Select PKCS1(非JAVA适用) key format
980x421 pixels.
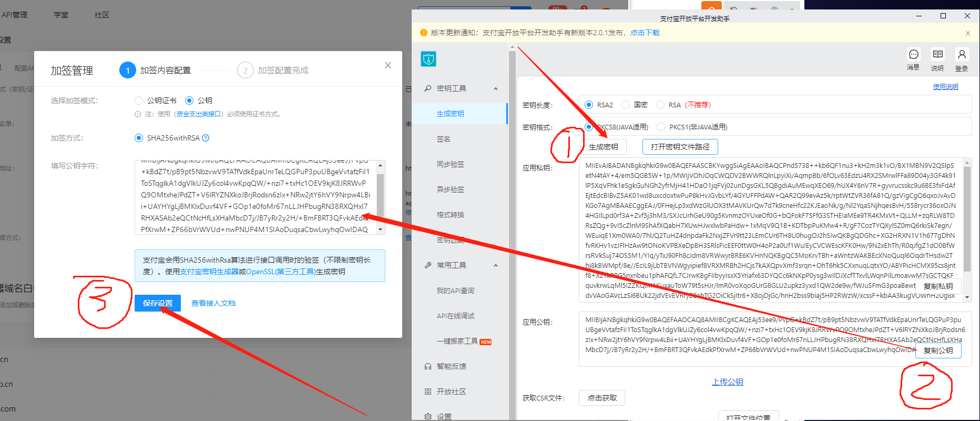point(661,127)
